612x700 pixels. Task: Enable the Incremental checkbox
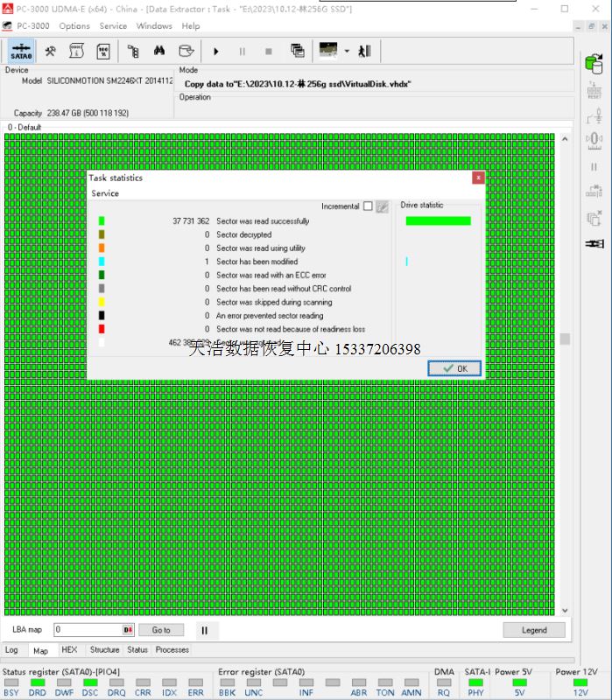[x=368, y=206]
